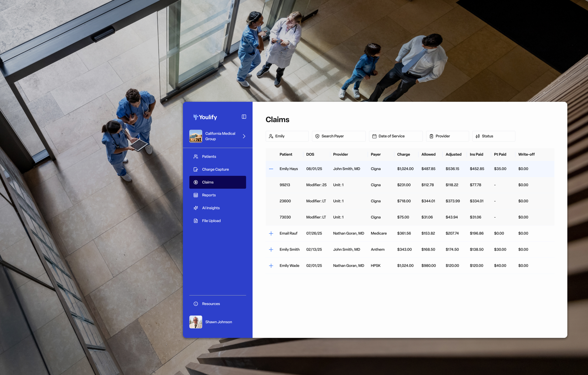Viewport: 588px width, 375px height.
Task: Click the $980.00 allowed amount
Action: (x=428, y=266)
